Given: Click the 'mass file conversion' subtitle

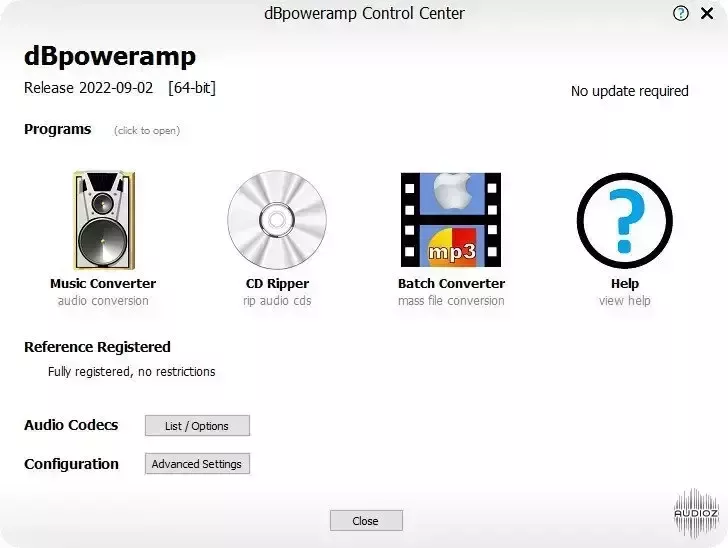Looking at the screenshot, I should point(451,301).
